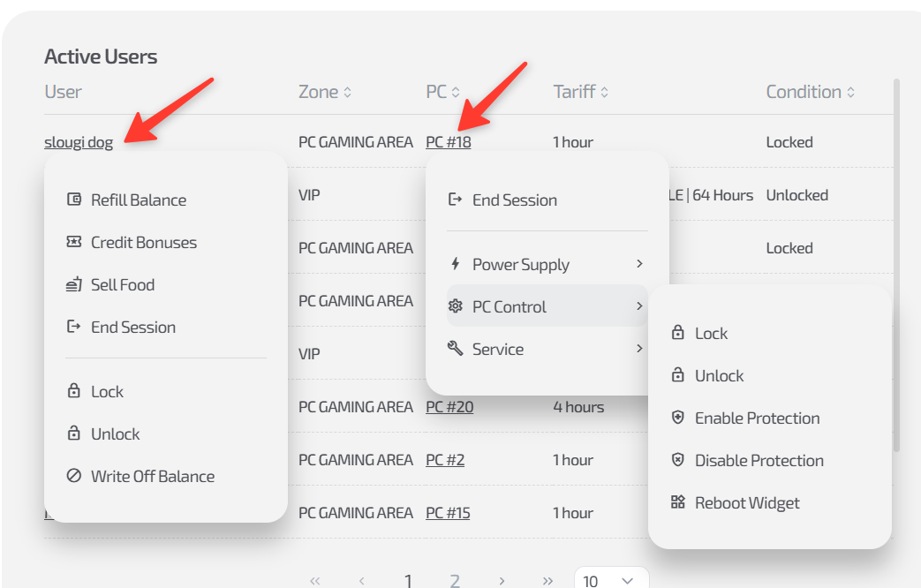This screenshot has height=588, width=921.
Task: Click the ticket icon beside Credit Bonuses
Action: coord(74,242)
